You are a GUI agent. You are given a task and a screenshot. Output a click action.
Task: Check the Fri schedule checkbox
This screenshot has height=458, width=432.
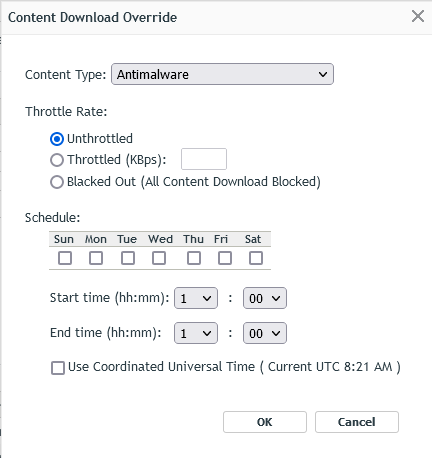(x=225, y=258)
